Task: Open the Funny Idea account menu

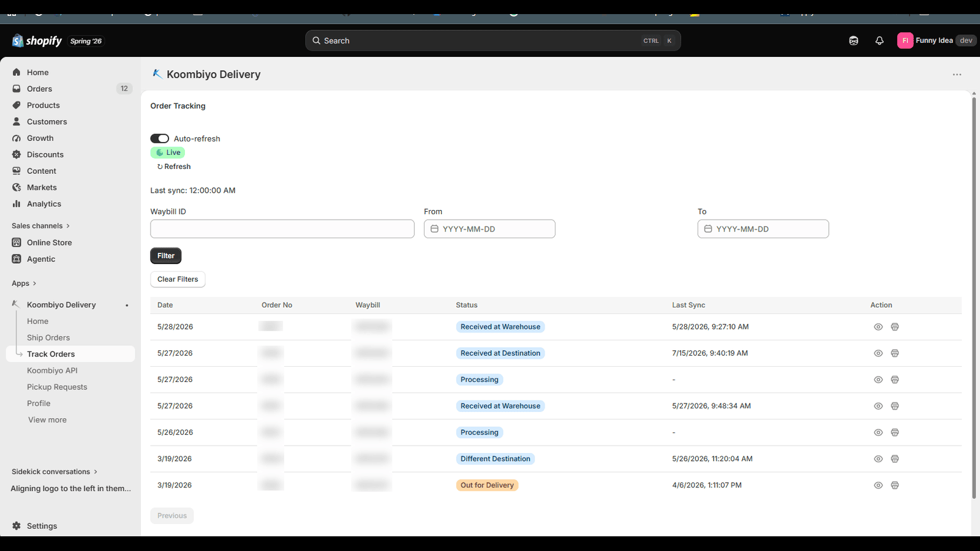Action: point(937,40)
